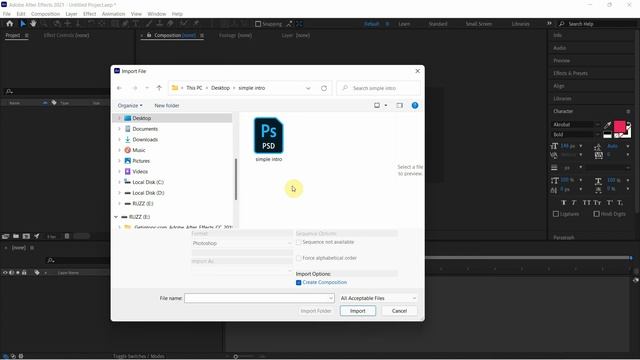
Task: Enable the Ligatures checkbox
Action: [556, 214]
